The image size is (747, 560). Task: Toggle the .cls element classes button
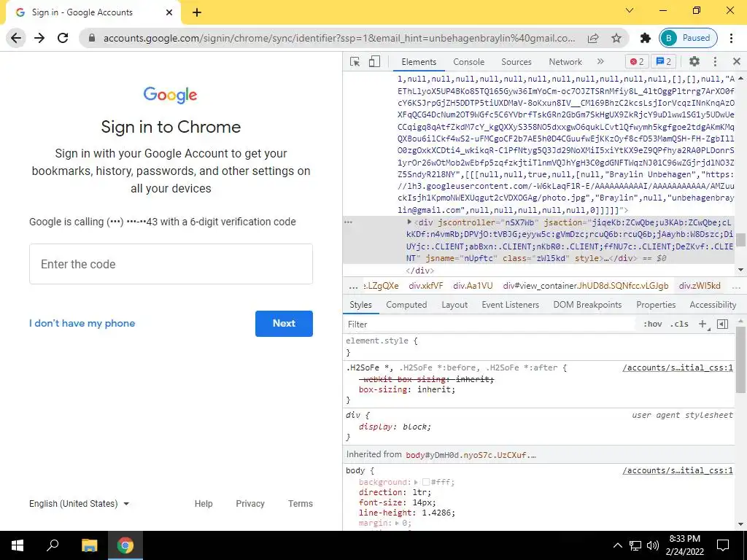click(679, 324)
